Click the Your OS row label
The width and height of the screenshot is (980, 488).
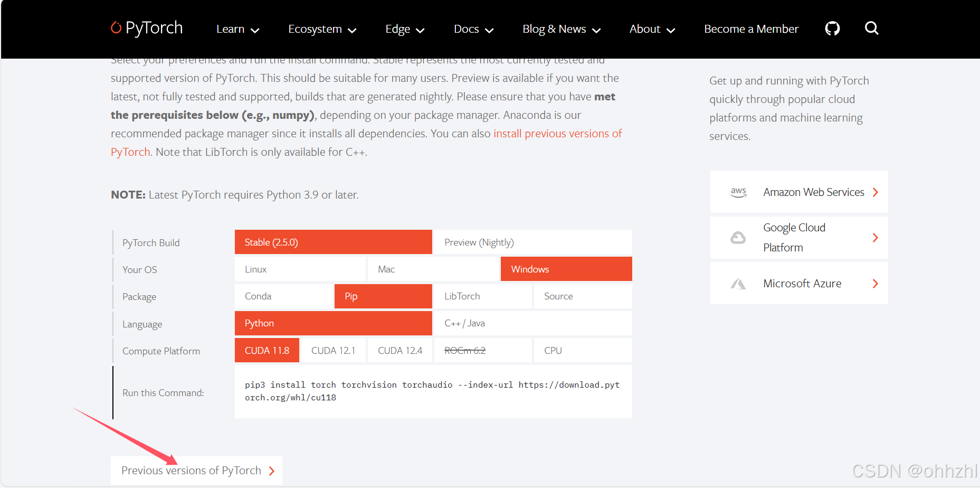pyautogui.click(x=140, y=270)
